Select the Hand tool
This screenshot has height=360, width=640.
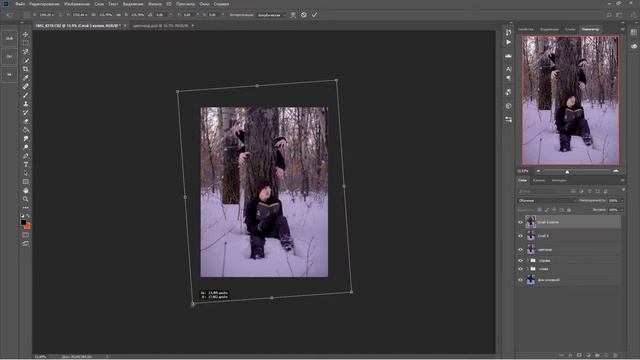click(26, 190)
